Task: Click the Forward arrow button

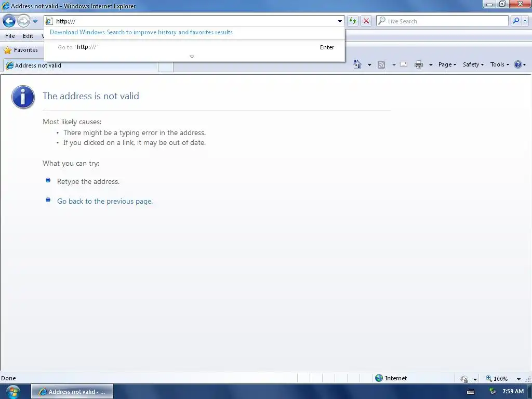Action: 23,21
